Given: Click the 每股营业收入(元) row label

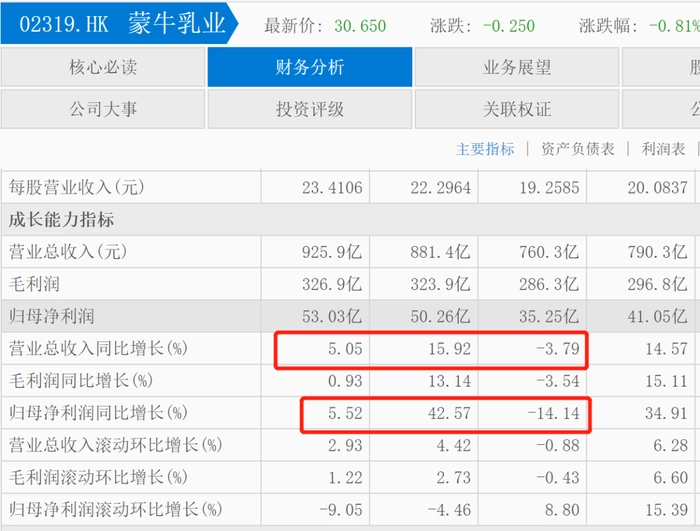Looking at the screenshot, I should 77,187.
